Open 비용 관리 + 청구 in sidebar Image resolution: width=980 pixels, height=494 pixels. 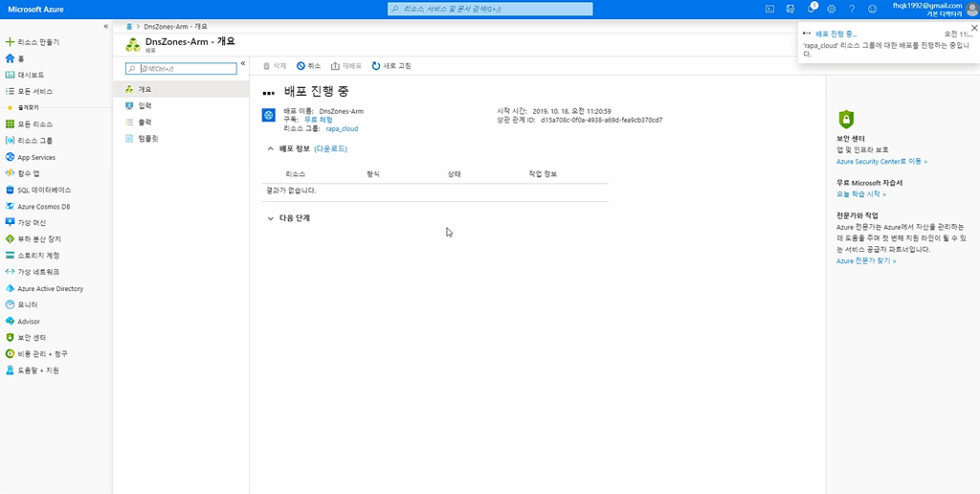click(36, 353)
